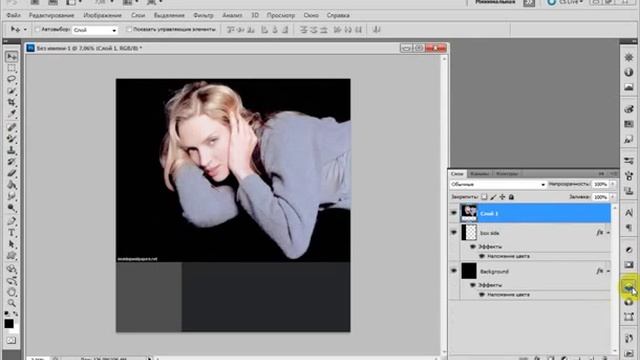Open Move tool preset picker arrow
Viewport: 640px width, 360px height.
coord(25,30)
